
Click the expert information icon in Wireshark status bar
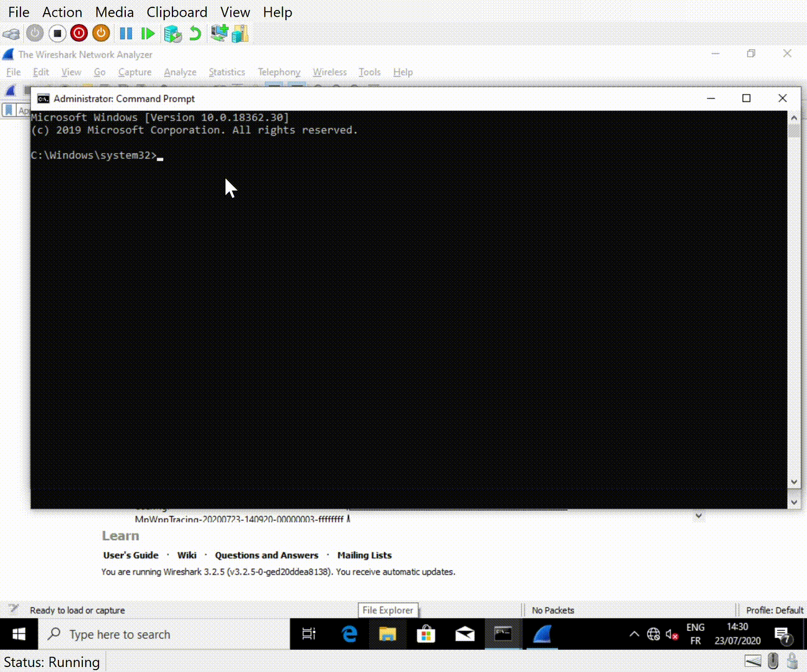[x=13, y=609]
